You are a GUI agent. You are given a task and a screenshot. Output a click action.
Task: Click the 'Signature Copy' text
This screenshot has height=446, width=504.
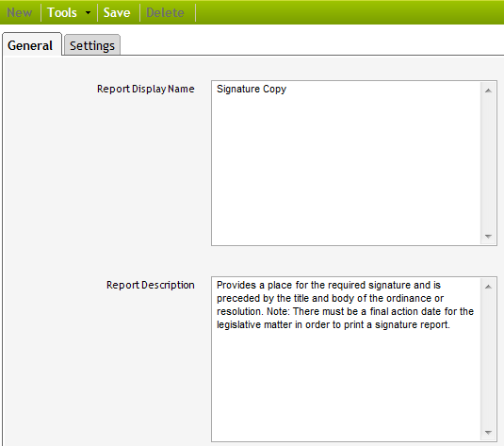pos(252,89)
